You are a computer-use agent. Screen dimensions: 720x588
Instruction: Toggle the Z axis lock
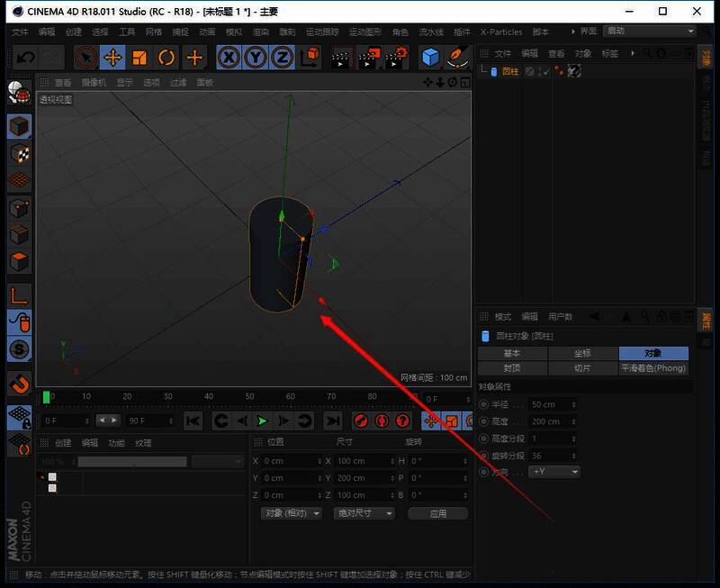(x=282, y=58)
